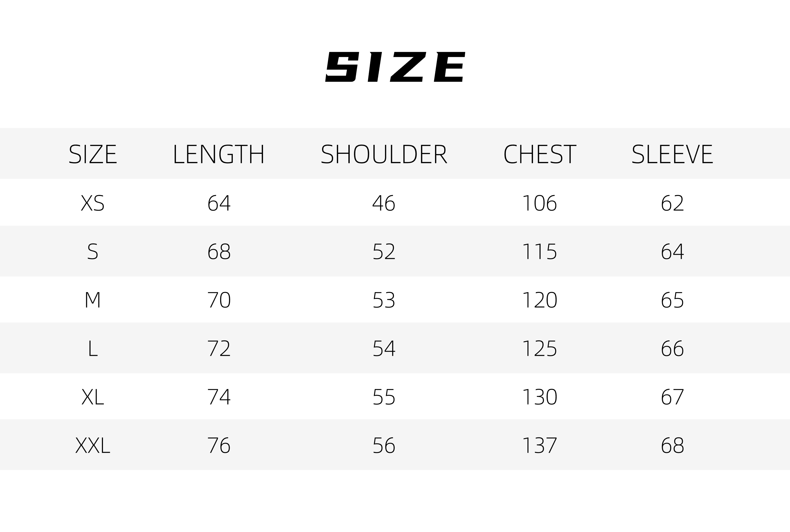The image size is (790, 532).
Task: Click the L size row label
Action: click(93, 348)
